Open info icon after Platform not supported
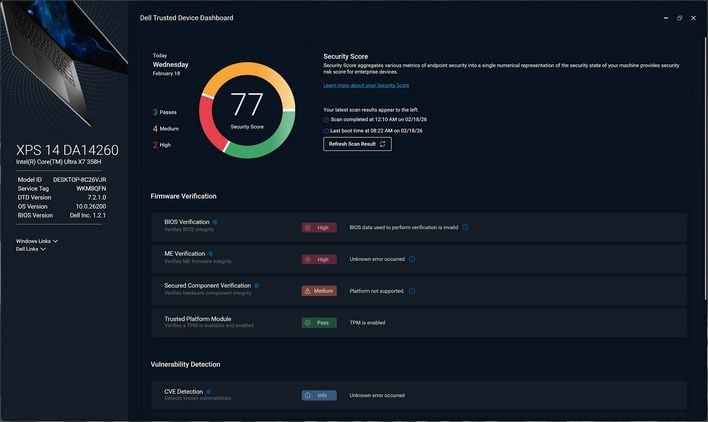Viewport: 708px width, 422px height. tap(412, 291)
